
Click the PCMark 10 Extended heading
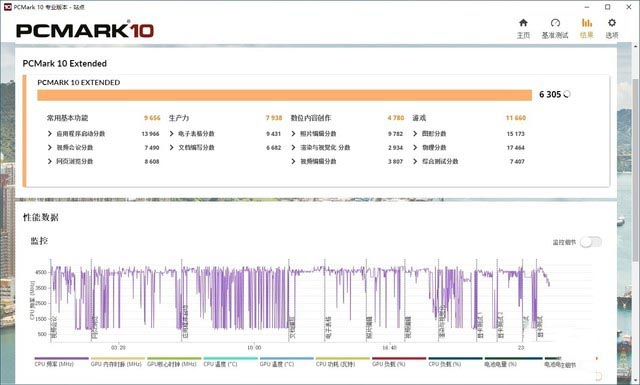point(64,63)
